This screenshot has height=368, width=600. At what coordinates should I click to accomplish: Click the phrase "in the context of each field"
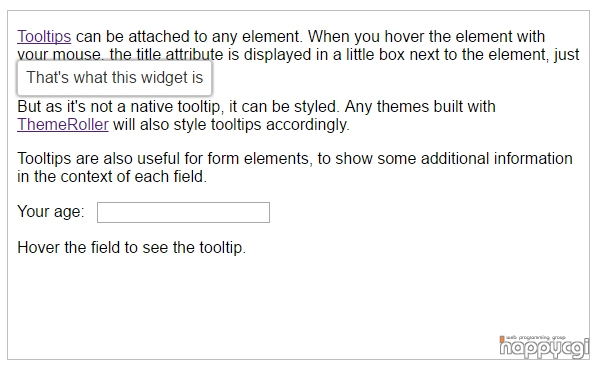click(111, 177)
